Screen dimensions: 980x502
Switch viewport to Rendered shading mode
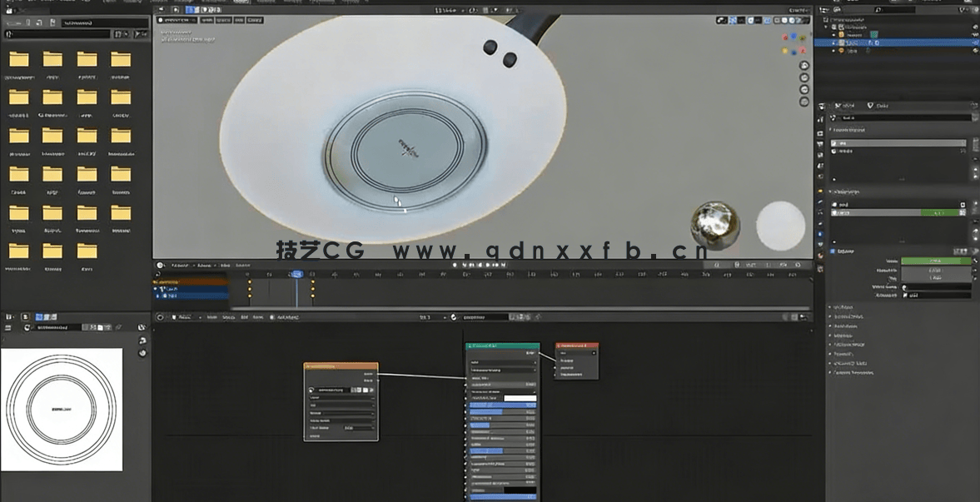pyautogui.click(x=798, y=20)
